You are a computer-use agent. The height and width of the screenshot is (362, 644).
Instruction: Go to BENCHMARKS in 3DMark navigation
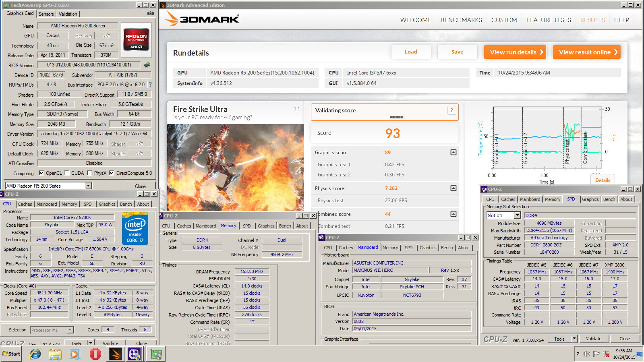point(461,20)
